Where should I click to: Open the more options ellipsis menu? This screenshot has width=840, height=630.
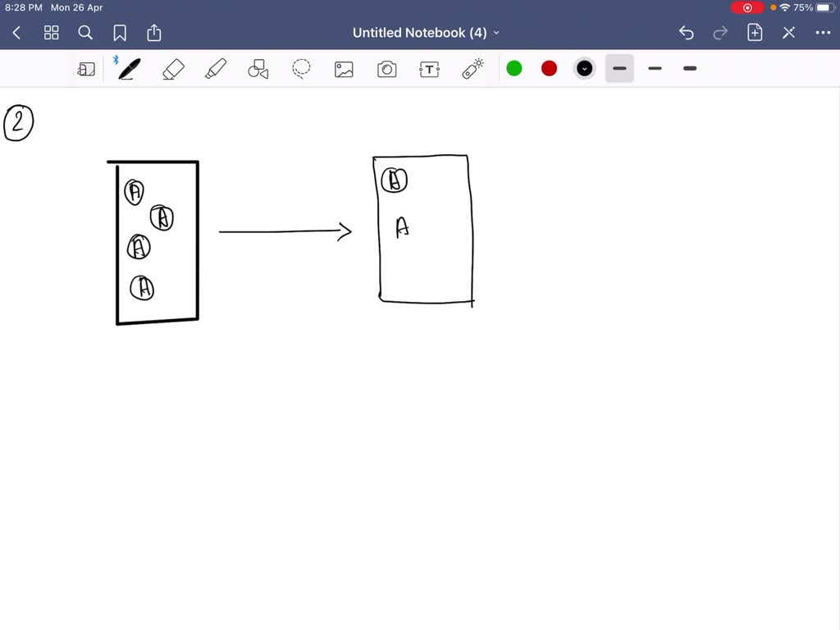coord(823,33)
